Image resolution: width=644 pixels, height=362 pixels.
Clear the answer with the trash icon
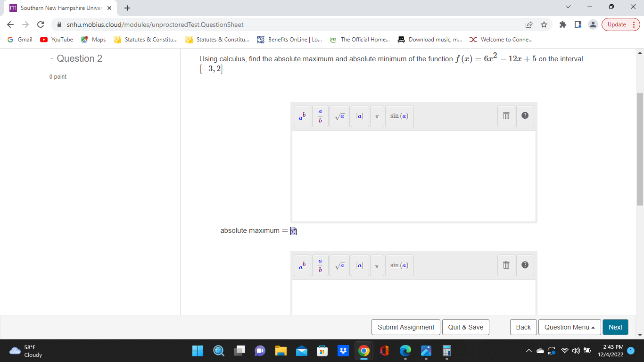506,116
